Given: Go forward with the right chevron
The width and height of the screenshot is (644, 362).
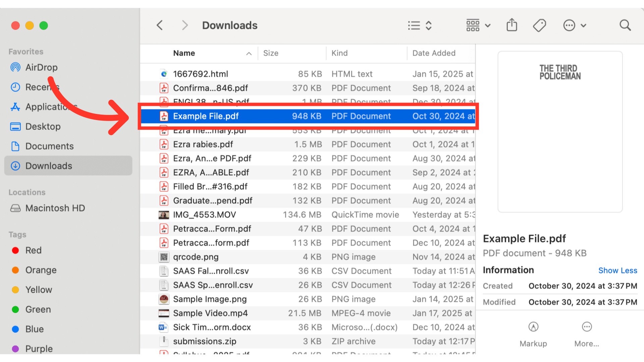Looking at the screenshot, I should 184,25.
